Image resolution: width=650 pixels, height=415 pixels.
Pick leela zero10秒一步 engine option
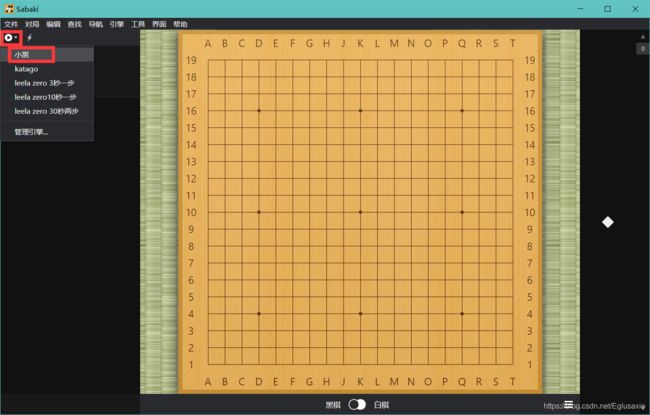(x=45, y=97)
